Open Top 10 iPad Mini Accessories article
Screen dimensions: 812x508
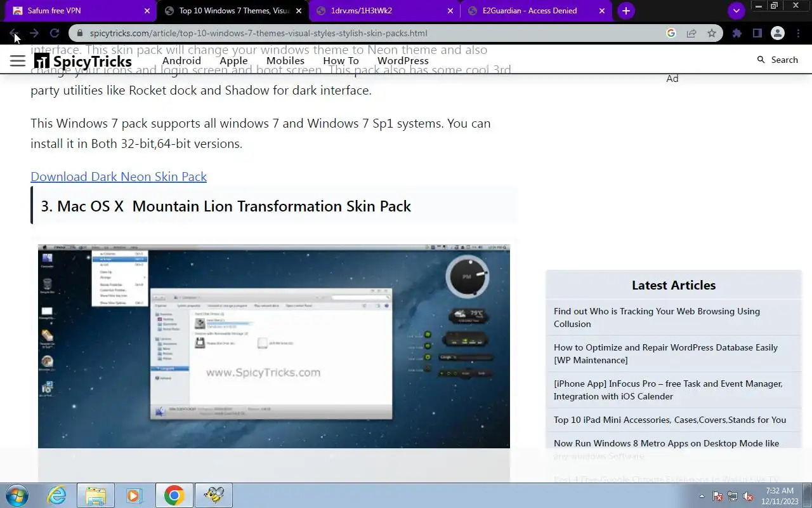[x=670, y=420]
